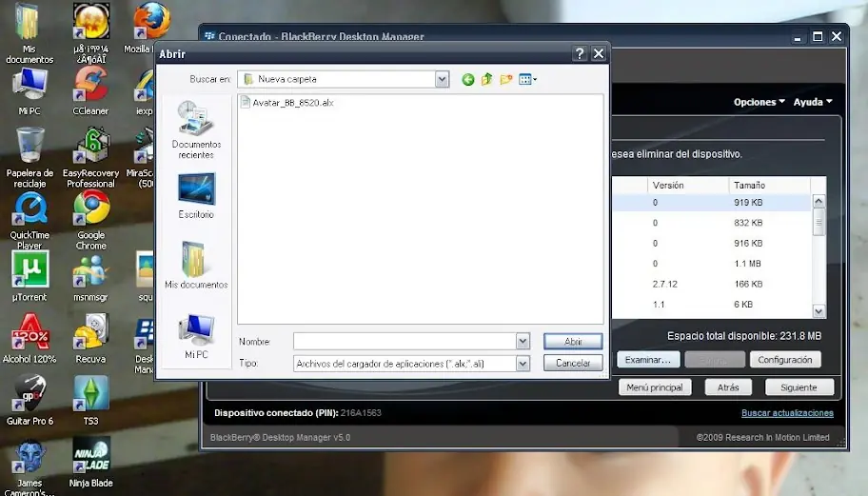Select Mi PC in dialog places bar
The height and width of the screenshot is (496, 868).
click(x=196, y=337)
